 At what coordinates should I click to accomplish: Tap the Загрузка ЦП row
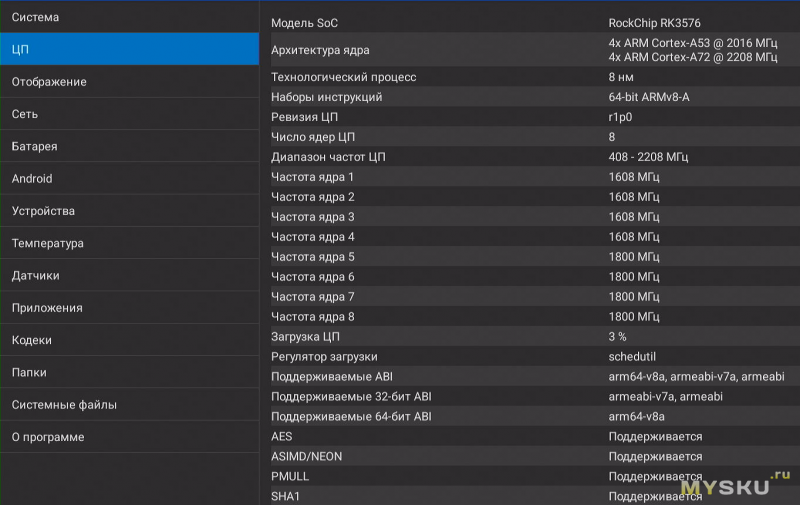point(530,337)
